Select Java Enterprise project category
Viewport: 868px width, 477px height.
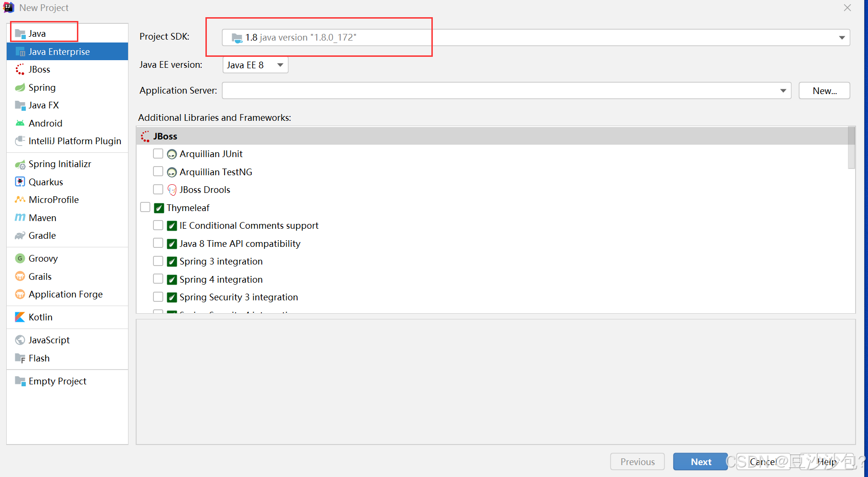point(67,52)
